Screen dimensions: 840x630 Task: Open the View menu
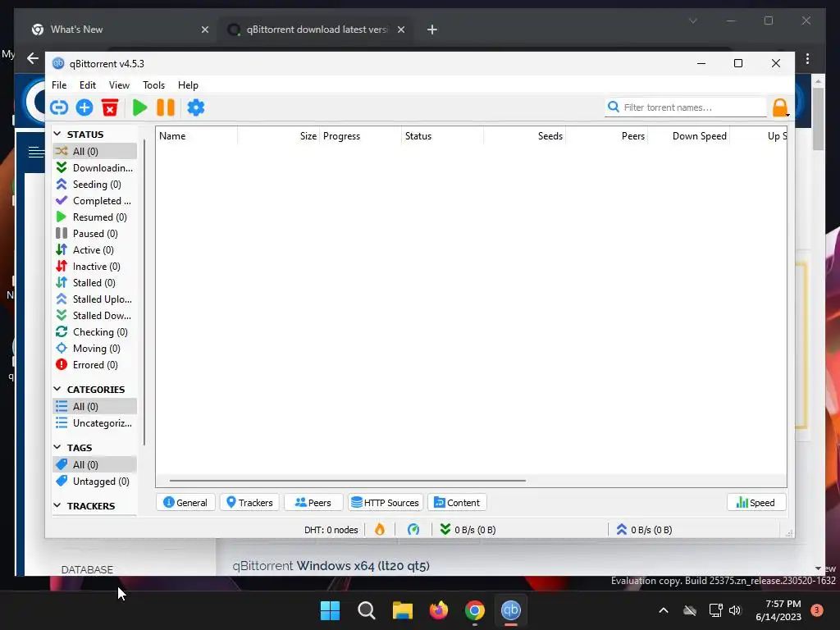(x=119, y=85)
